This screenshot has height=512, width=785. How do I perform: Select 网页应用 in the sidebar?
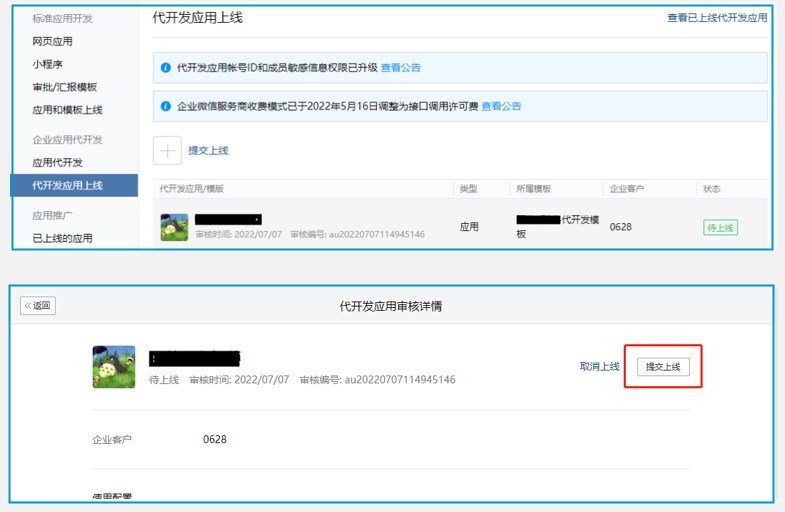tap(52, 41)
